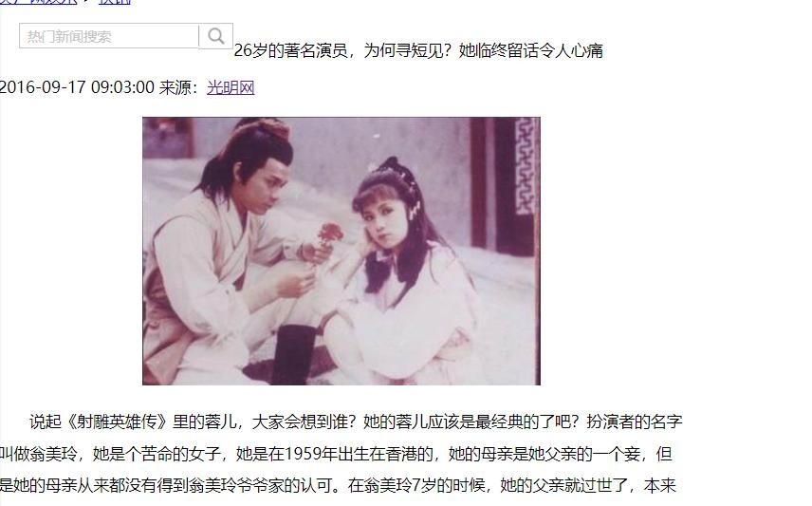The width and height of the screenshot is (812, 506).
Task: Click the headline starting with 26岁的著名演员
Action: (x=418, y=50)
